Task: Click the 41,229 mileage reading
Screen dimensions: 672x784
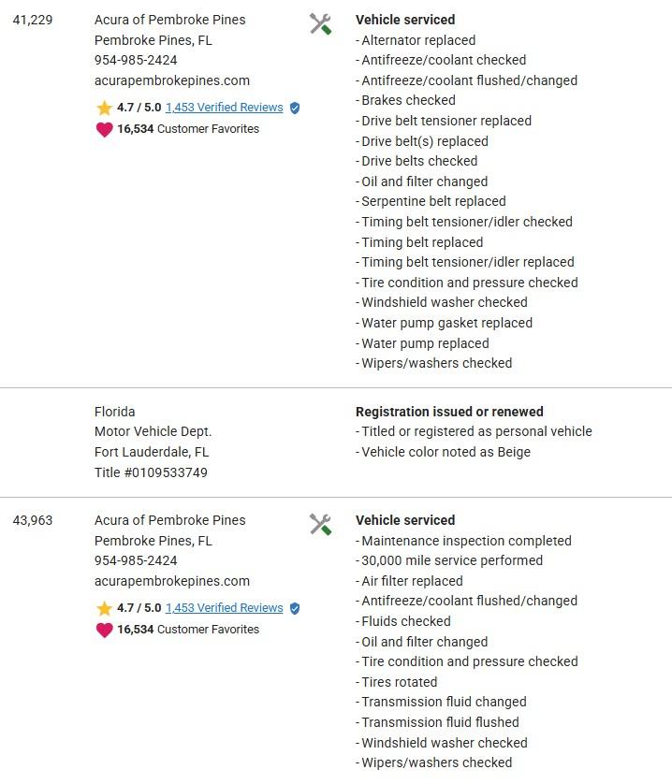Action: (x=33, y=20)
